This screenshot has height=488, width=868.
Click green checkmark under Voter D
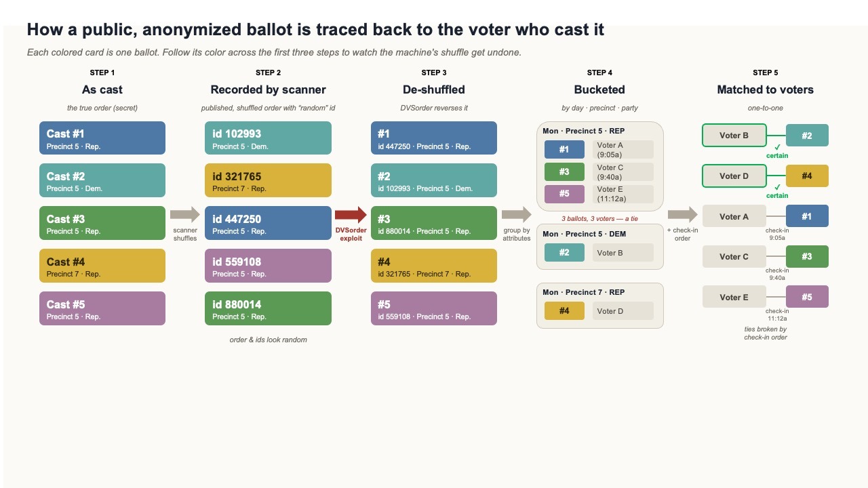point(777,187)
